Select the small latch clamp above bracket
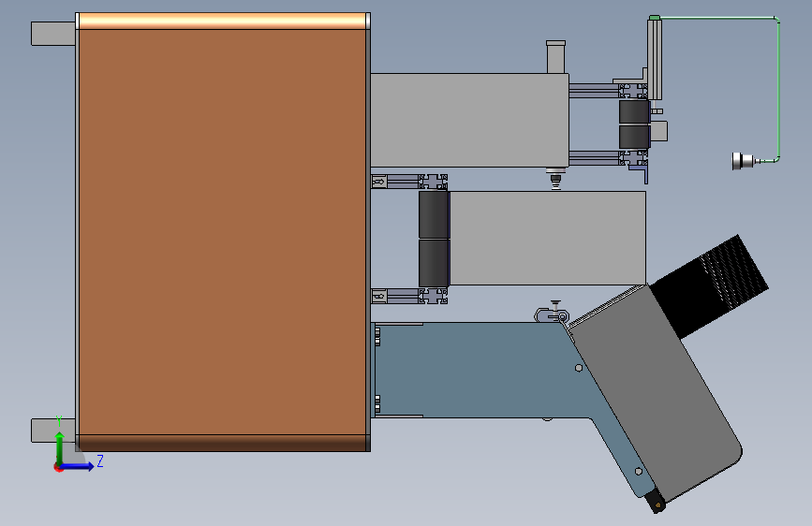Screen dimensions: 812x526 [x=552, y=314]
